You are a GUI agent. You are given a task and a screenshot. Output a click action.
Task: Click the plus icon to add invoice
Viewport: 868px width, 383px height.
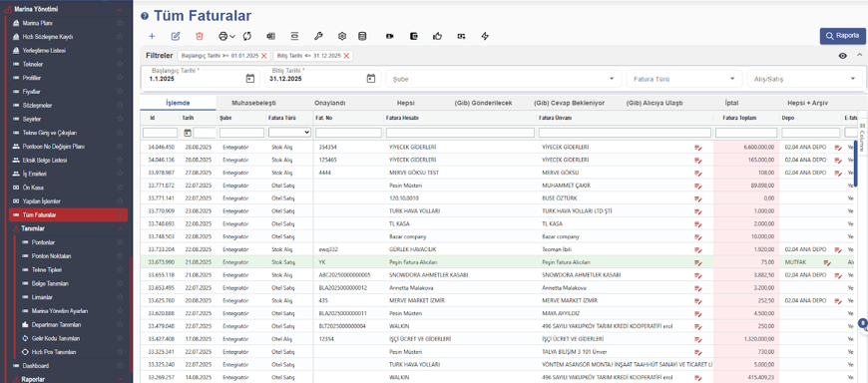pos(153,36)
